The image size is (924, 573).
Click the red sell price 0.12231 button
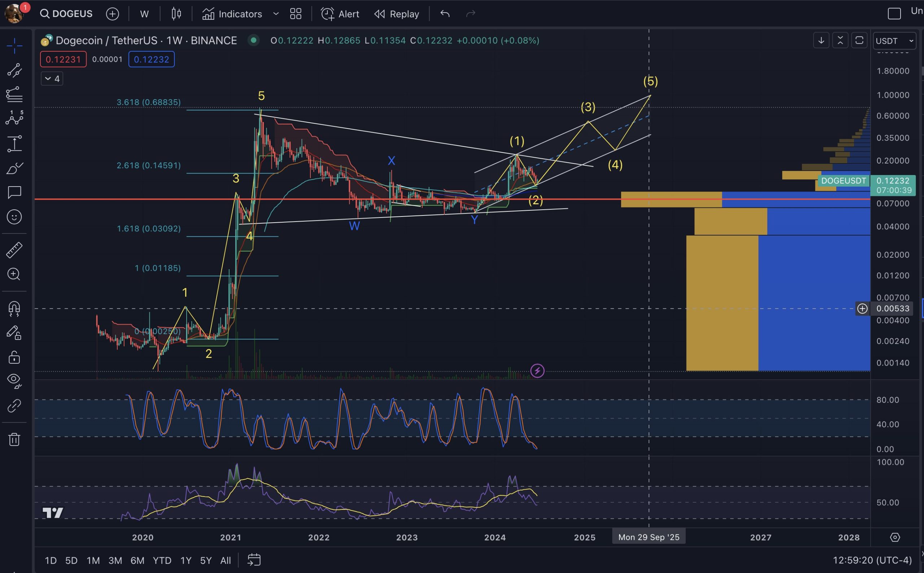[63, 60]
